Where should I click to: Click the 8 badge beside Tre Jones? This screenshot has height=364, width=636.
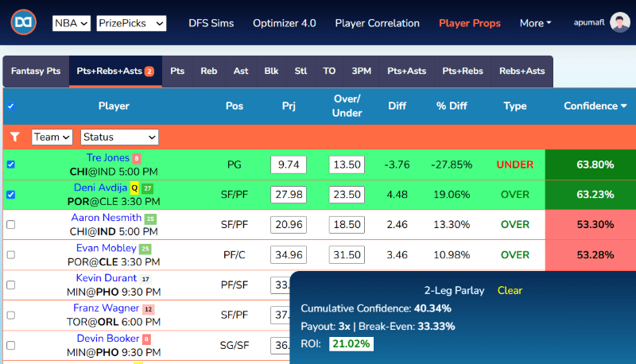[136, 158]
